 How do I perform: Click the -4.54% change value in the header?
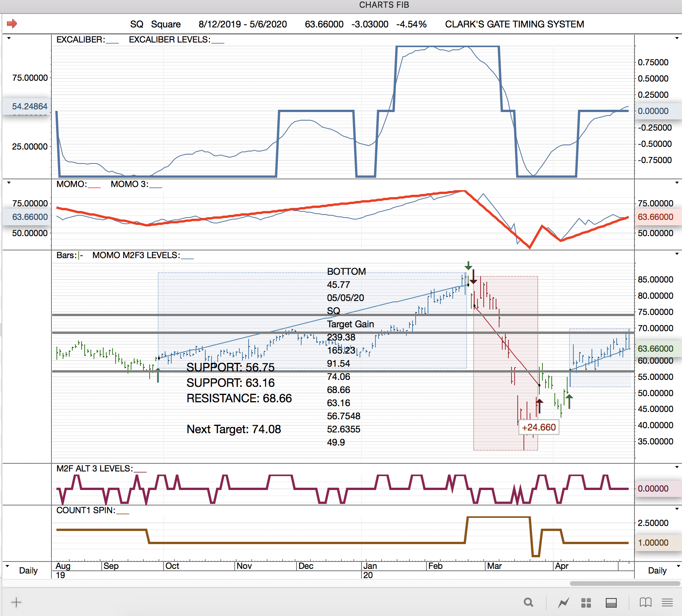click(x=411, y=24)
